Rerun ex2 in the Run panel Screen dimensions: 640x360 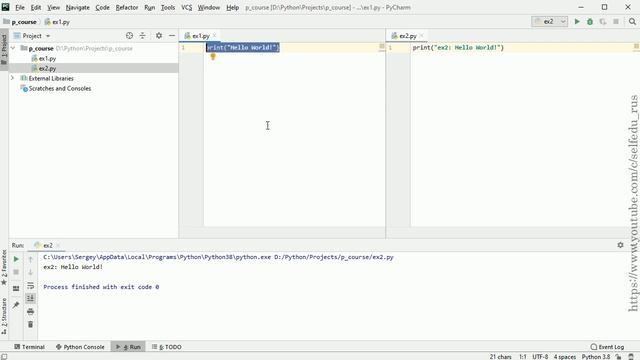(x=16, y=259)
